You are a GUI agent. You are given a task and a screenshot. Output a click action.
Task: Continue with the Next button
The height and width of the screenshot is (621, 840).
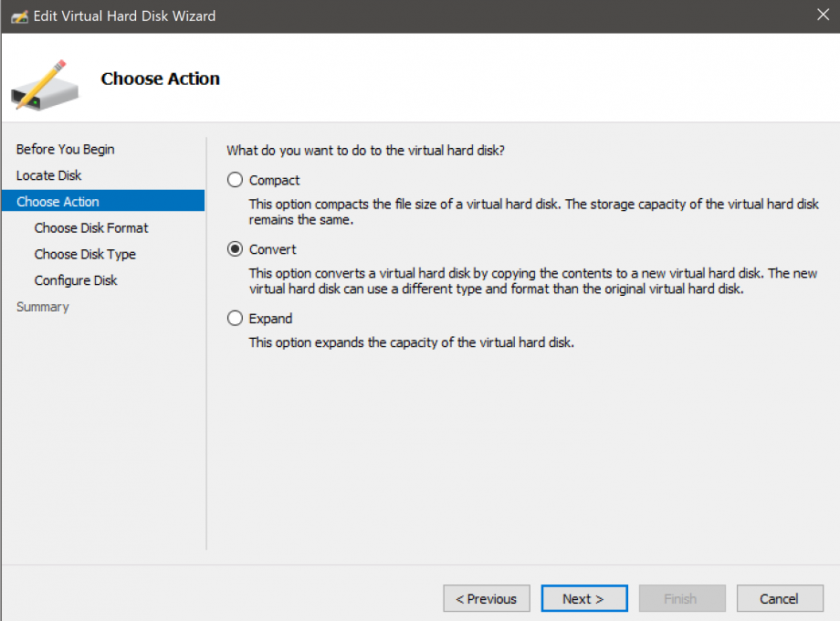click(x=583, y=599)
